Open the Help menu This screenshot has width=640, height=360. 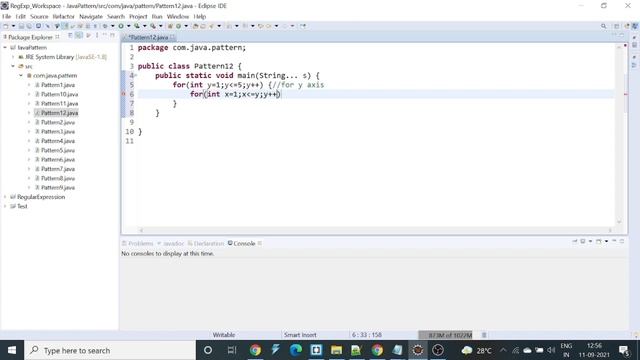click(200, 17)
